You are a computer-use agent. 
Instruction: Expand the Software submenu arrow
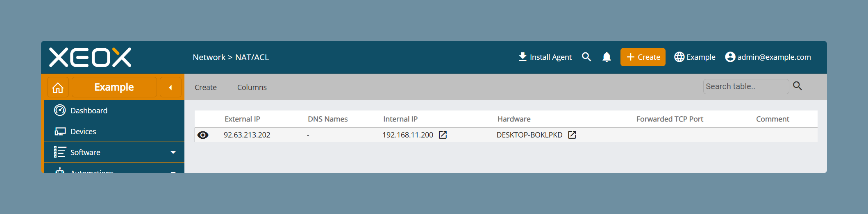click(x=173, y=152)
